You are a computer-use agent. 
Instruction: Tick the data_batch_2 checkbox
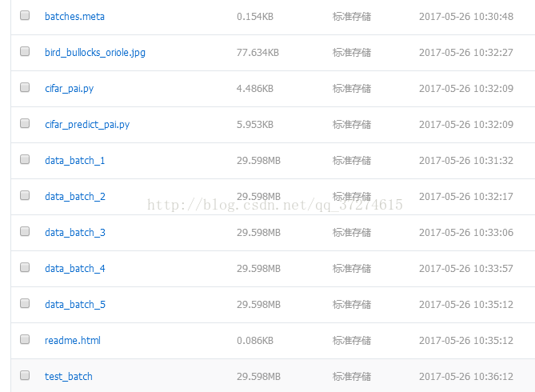[25, 195]
